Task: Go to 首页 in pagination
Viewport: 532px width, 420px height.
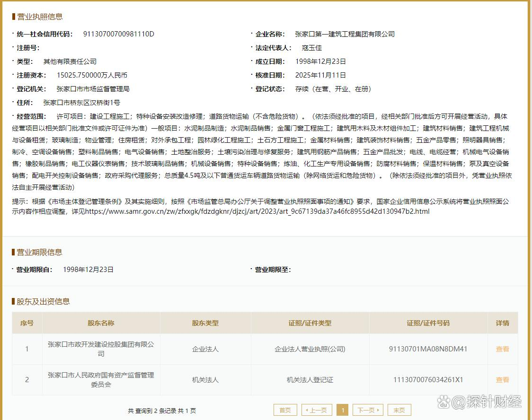Action: (x=285, y=410)
